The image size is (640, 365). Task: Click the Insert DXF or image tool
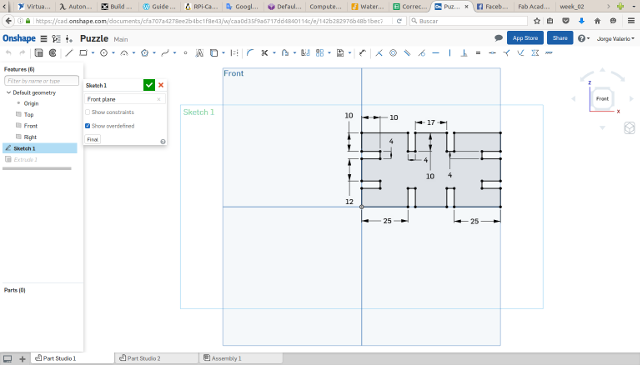coord(340,53)
